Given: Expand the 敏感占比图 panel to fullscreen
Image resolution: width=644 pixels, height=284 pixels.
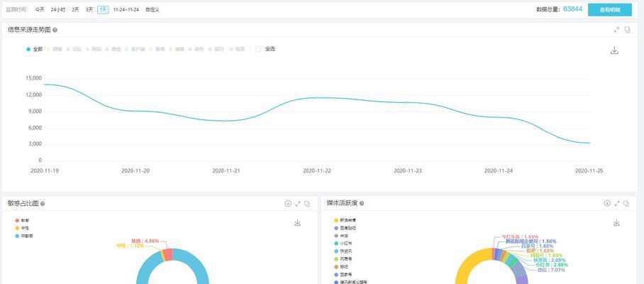Looking at the screenshot, I should click(x=298, y=204).
